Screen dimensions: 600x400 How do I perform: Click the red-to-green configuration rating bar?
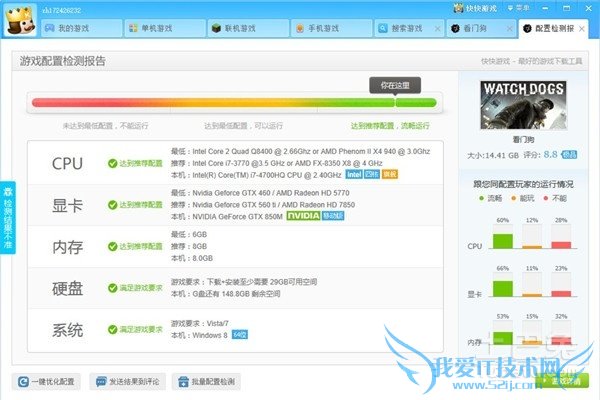[x=234, y=103]
